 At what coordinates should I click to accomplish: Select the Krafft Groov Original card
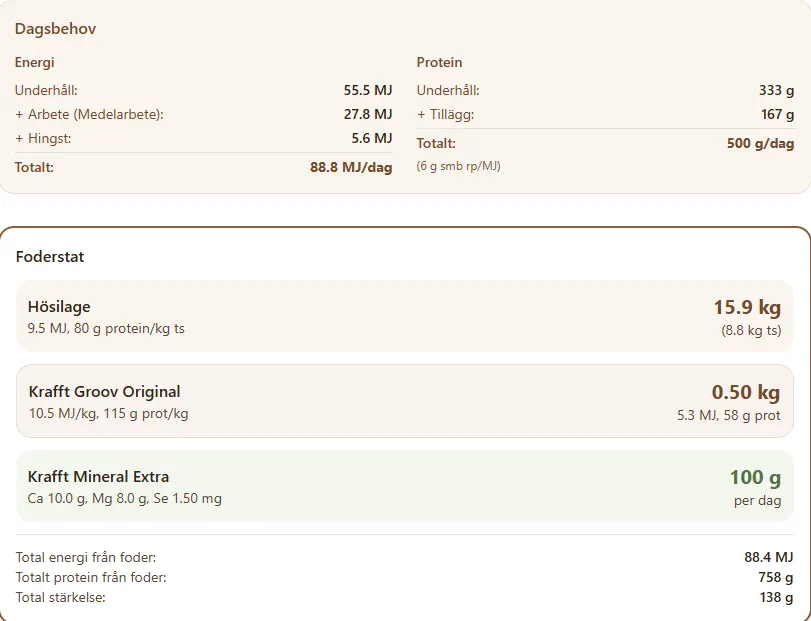[300, 401]
